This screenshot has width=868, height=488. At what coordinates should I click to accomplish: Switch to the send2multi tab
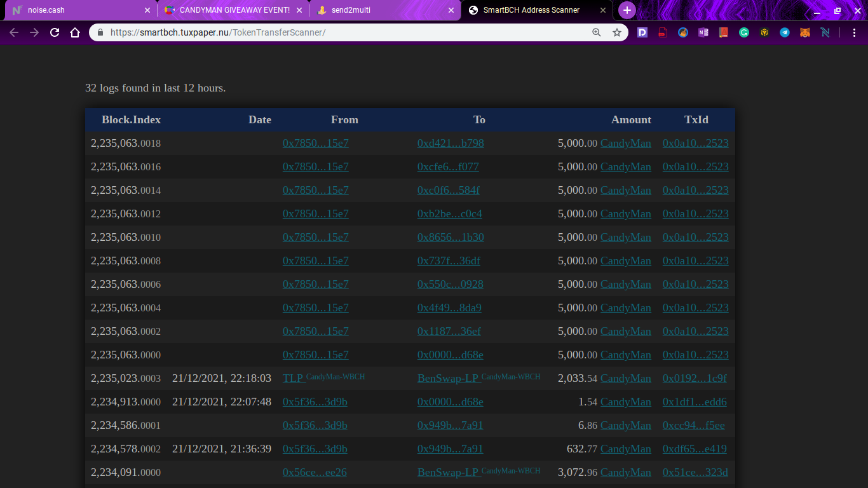pos(384,10)
